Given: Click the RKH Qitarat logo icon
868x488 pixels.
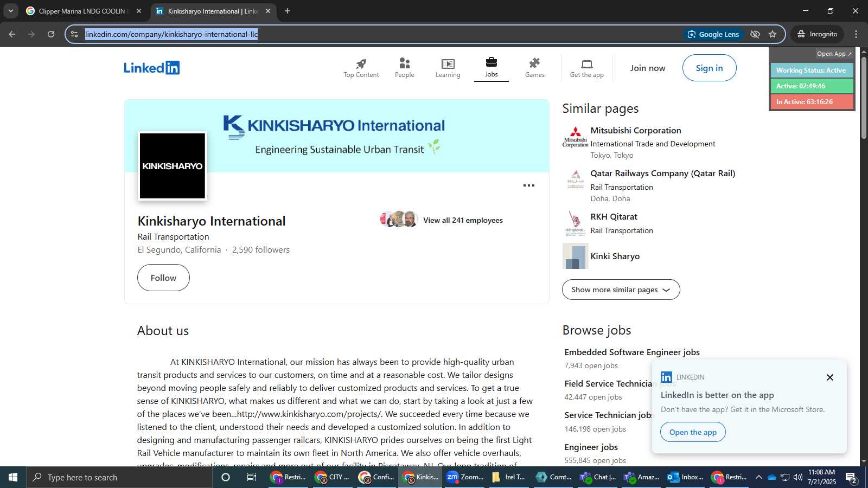Looking at the screenshot, I should (x=575, y=223).
